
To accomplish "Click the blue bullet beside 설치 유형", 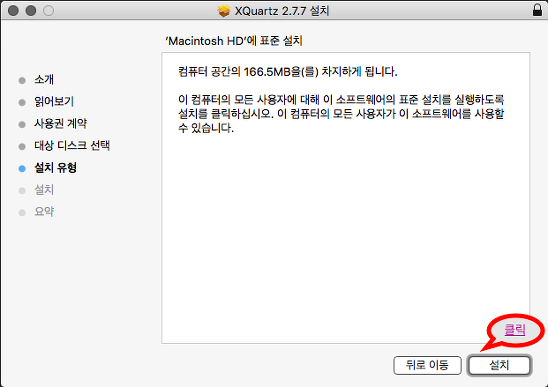I will pyautogui.click(x=22, y=169).
